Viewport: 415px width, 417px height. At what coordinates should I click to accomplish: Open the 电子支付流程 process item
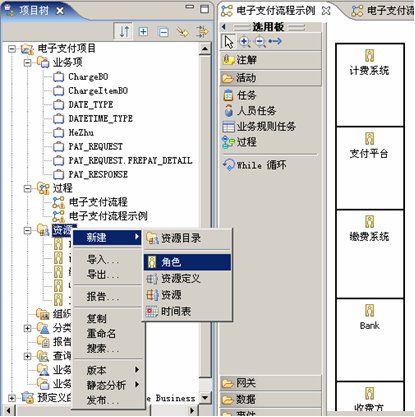click(x=98, y=202)
